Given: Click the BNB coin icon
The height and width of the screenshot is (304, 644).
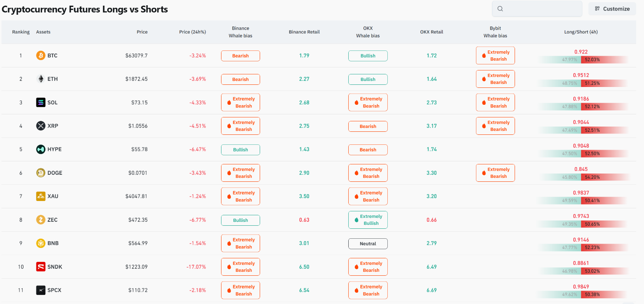Looking at the screenshot, I should pos(40,244).
